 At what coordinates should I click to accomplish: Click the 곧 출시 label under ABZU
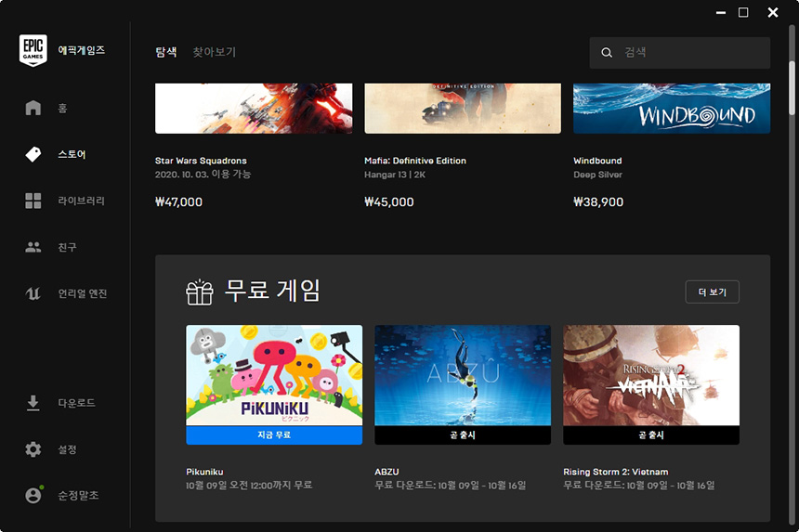pos(463,435)
